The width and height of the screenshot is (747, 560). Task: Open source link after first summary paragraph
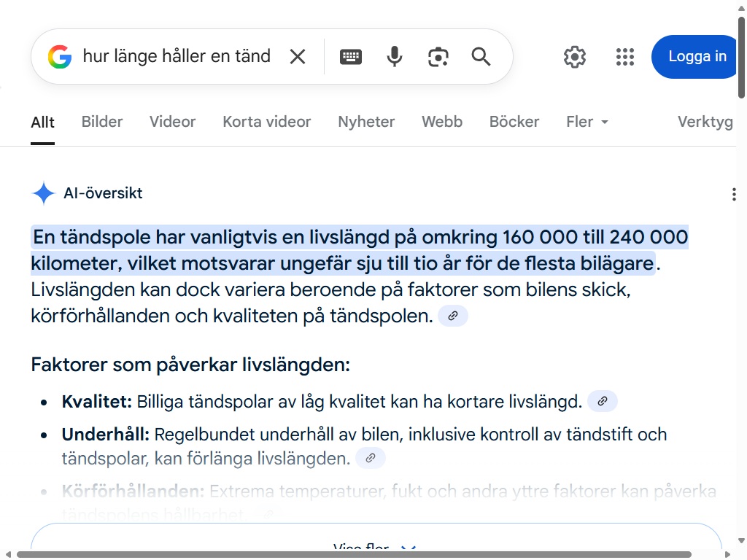(x=453, y=316)
